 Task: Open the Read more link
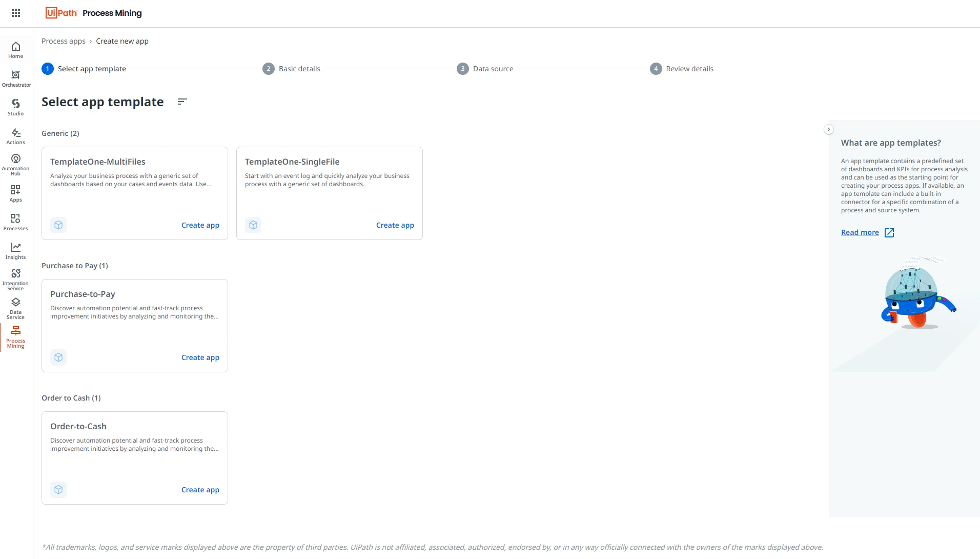(x=860, y=232)
